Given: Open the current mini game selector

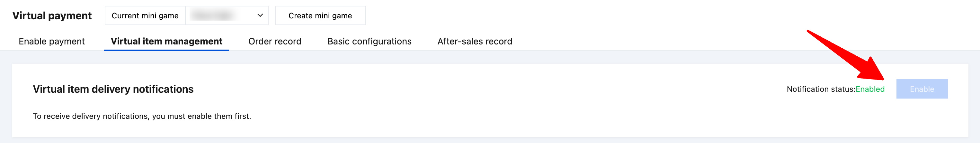Looking at the screenshot, I should pyautogui.click(x=227, y=16).
